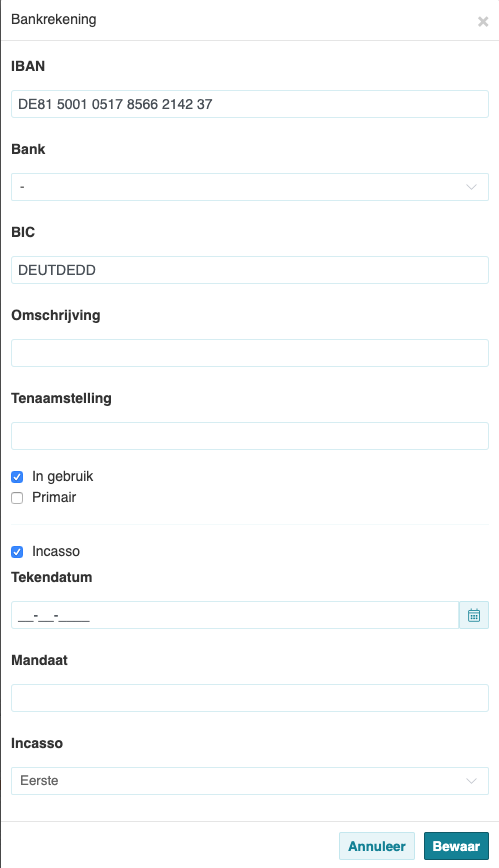Focus the IBAN input field
The width and height of the screenshot is (499, 868).
pyautogui.click(x=250, y=104)
